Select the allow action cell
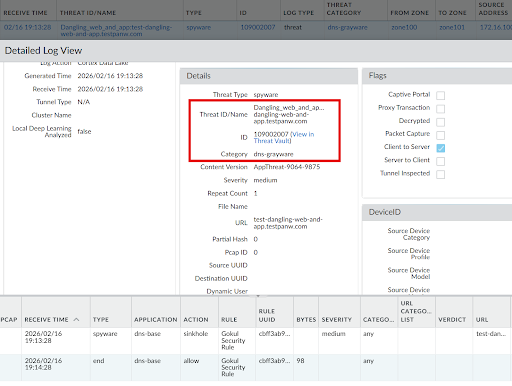 191,361
